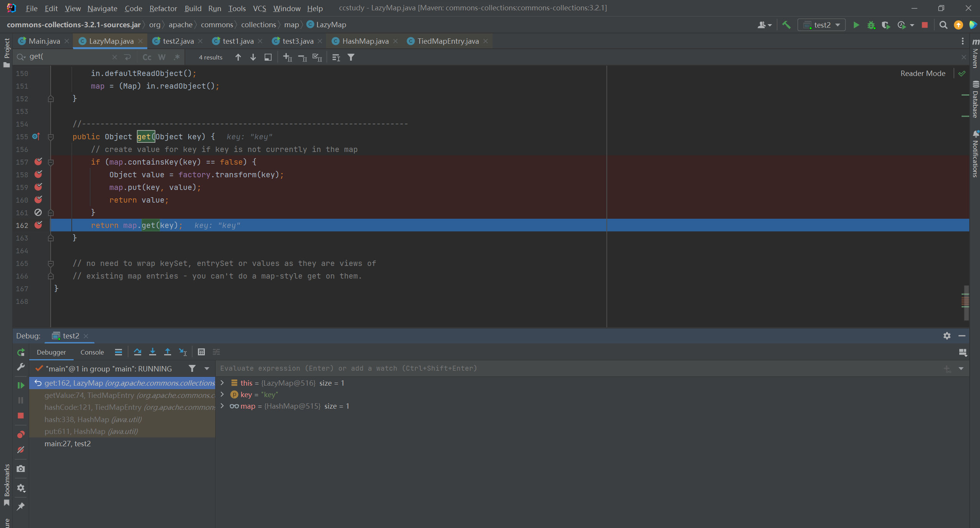Screen dimensions: 980x528
Task: Toggle disabled breakpoint on line 161
Action: [38, 212]
